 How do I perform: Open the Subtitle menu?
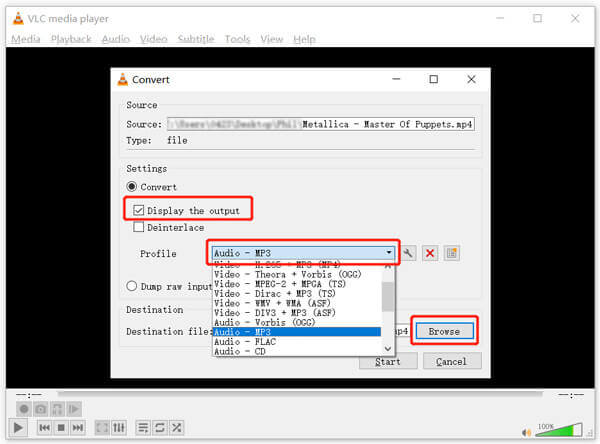(x=196, y=39)
